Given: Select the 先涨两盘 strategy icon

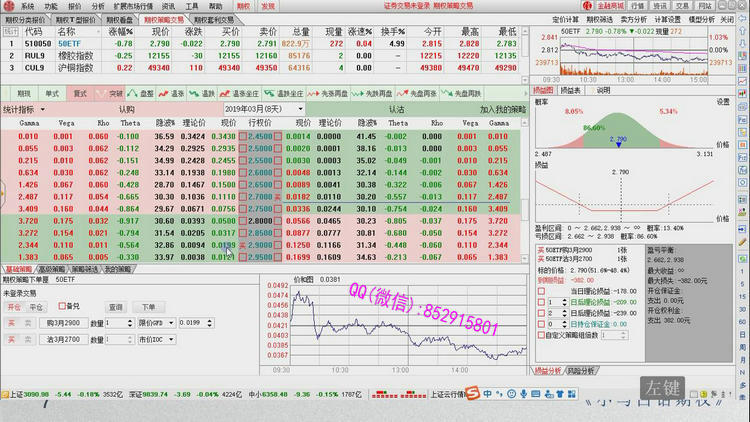Looking at the screenshot, I should pyautogui.click(x=317, y=93).
